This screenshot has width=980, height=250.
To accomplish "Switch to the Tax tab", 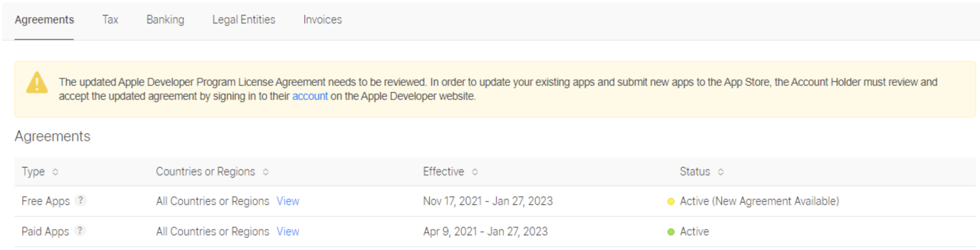I will click(110, 20).
